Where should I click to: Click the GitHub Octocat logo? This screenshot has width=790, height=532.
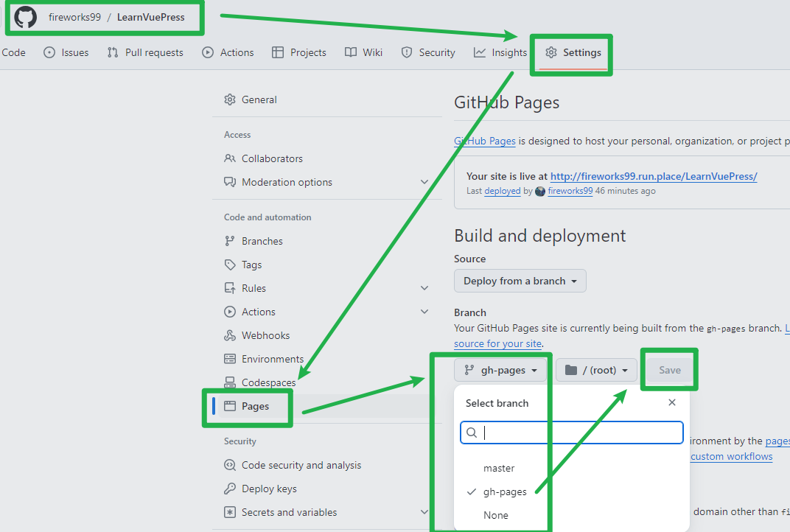[26, 17]
